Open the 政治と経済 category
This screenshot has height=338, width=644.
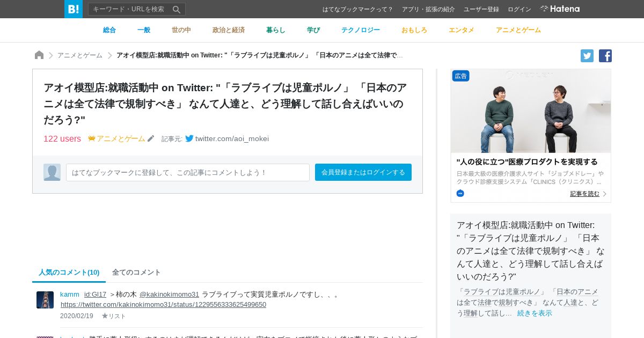[x=229, y=30]
